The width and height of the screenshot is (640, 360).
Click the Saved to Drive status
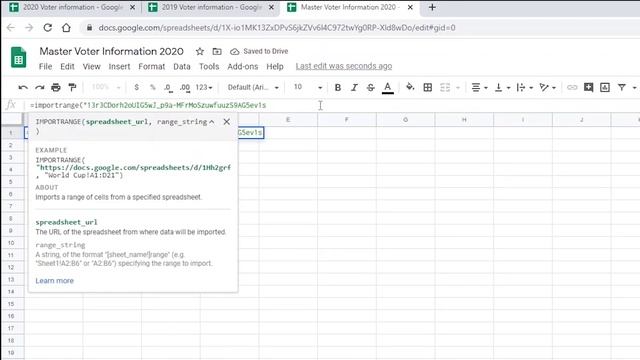[259, 51]
